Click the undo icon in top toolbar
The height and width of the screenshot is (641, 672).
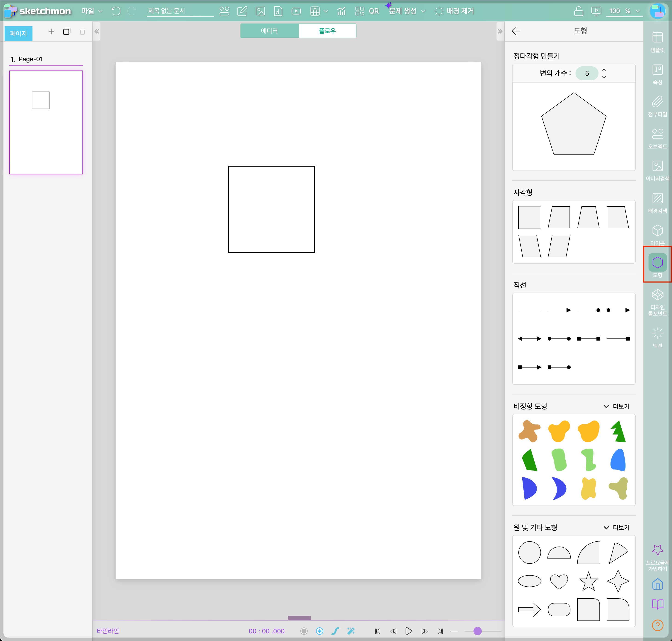[116, 11]
